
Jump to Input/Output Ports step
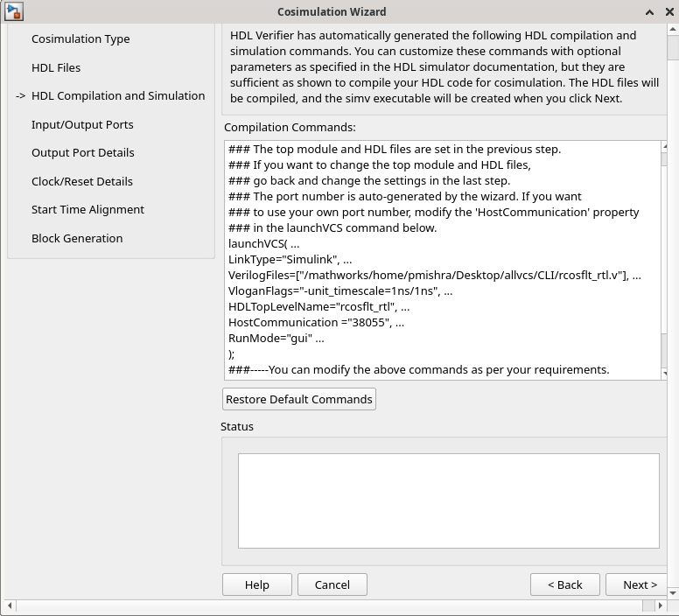[x=82, y=124]
